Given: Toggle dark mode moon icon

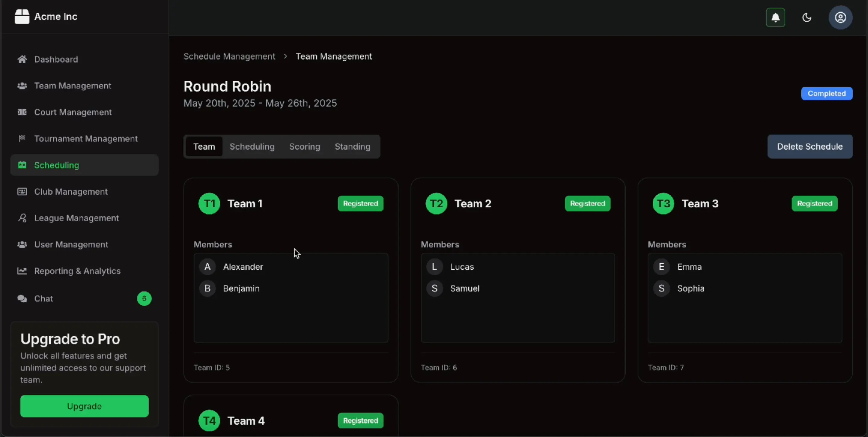Looking at the screenshot, I should click(x=807, y=17).
